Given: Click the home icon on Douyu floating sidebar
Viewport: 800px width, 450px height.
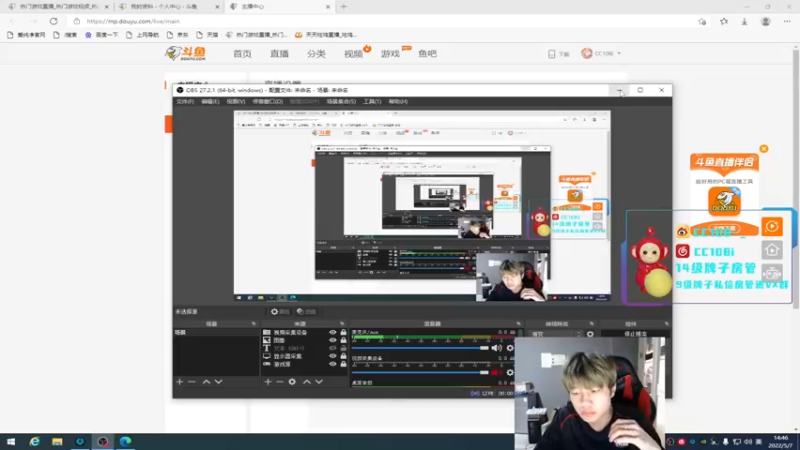Looking at the screenshot, I should 772,250.
